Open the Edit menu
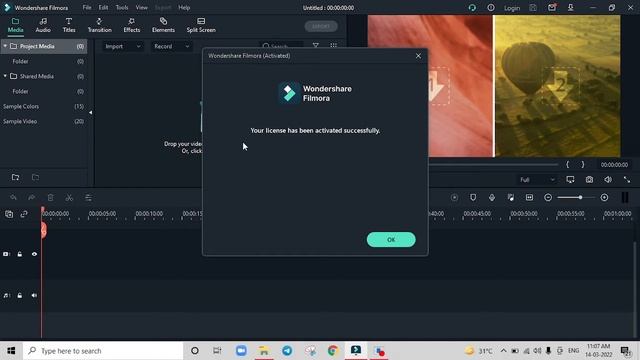 pyautogui.click(x=103, y=7)
